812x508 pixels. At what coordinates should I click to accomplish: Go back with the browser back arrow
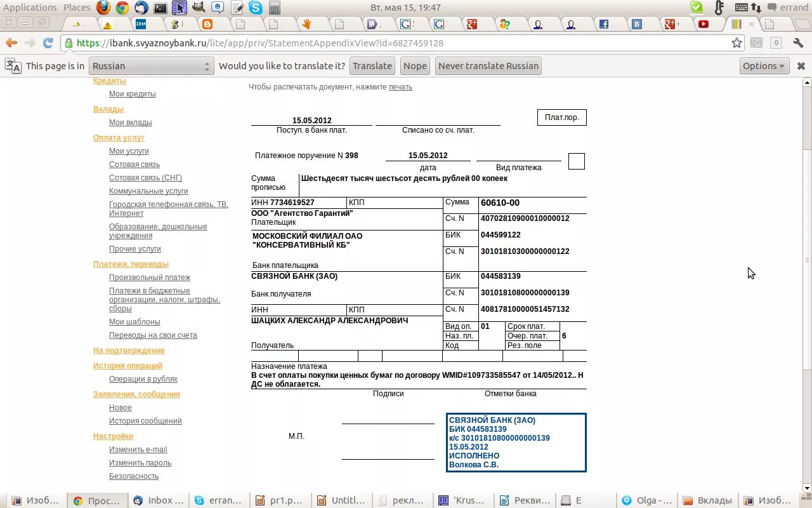[11, 43]
